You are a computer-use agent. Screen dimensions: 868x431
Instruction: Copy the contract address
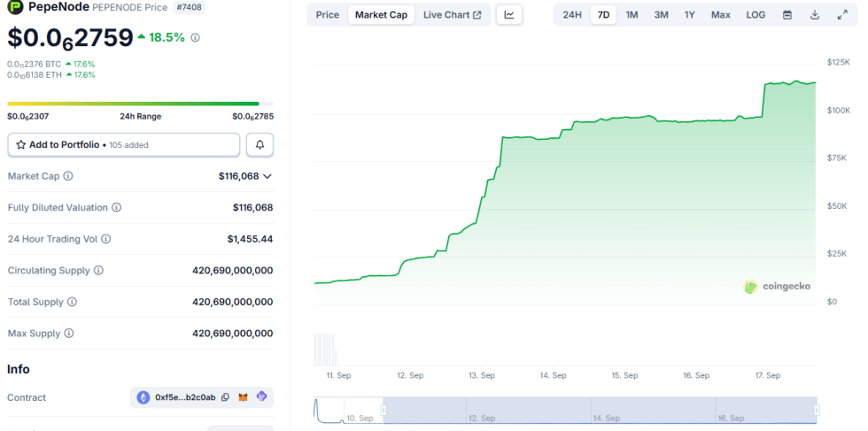pos(226,397)
